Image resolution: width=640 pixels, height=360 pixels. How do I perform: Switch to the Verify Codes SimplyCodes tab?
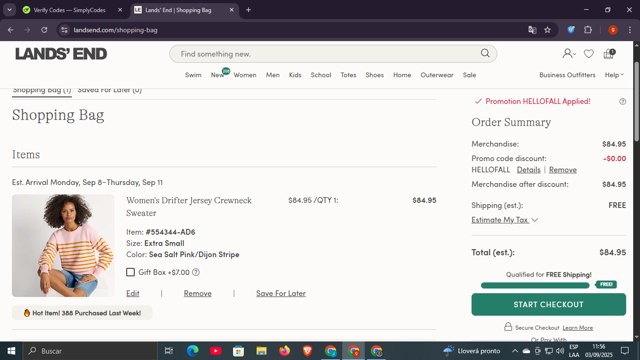69,10
